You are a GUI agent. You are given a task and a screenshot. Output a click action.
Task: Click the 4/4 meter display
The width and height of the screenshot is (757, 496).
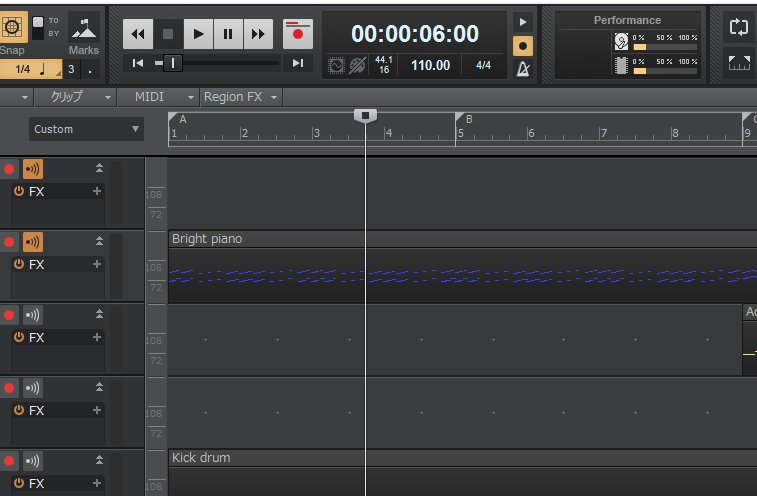pyautogui.click(x=483, y=65)
